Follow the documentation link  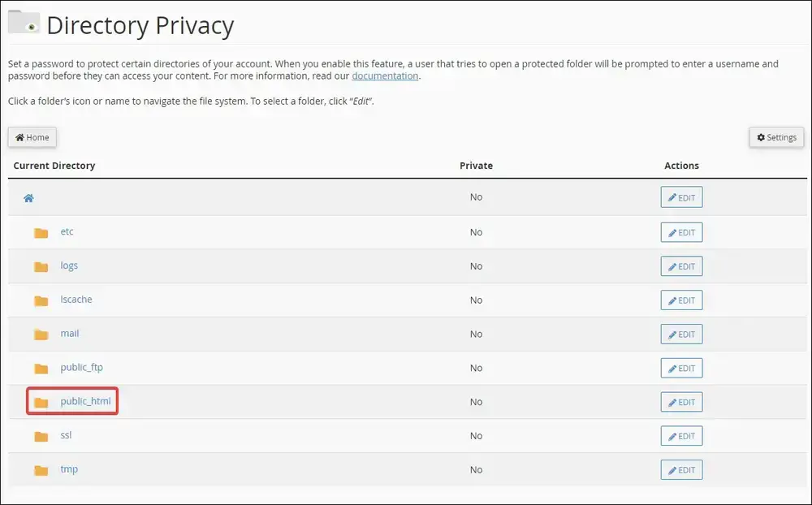pyautogui.click(x=385, y=76)
